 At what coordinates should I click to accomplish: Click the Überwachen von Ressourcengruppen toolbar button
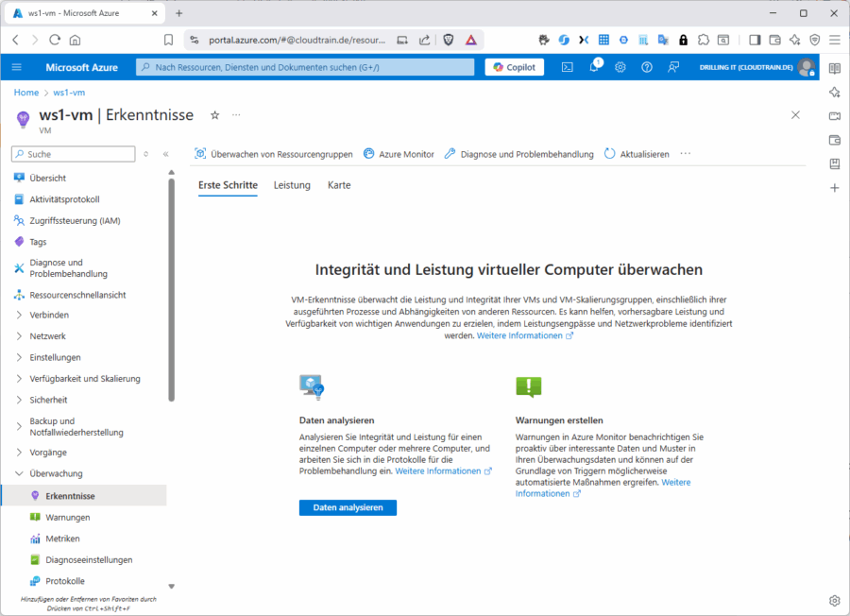click(274, 154)
